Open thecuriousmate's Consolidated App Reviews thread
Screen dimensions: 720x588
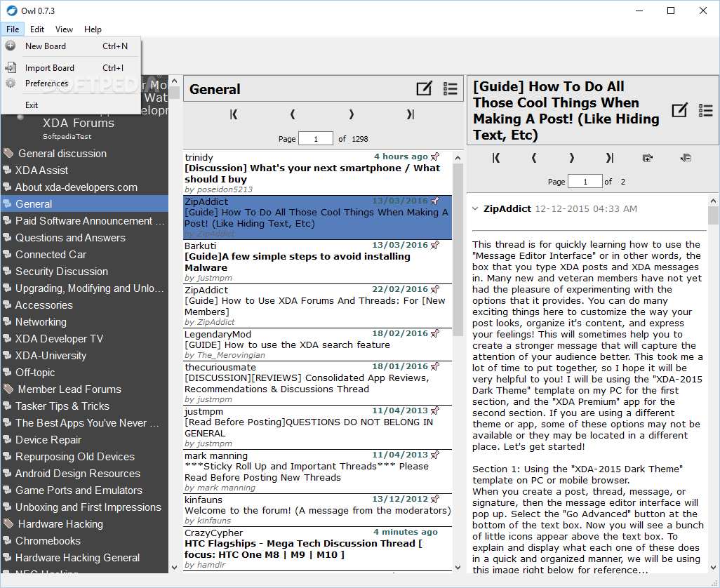(x=318, y=383)
